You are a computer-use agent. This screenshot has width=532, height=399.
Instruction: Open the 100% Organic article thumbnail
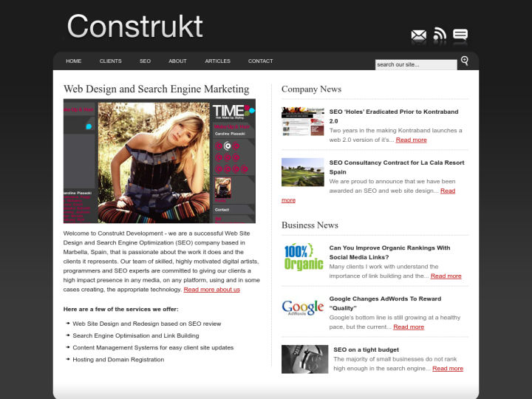tap(303, 256)
